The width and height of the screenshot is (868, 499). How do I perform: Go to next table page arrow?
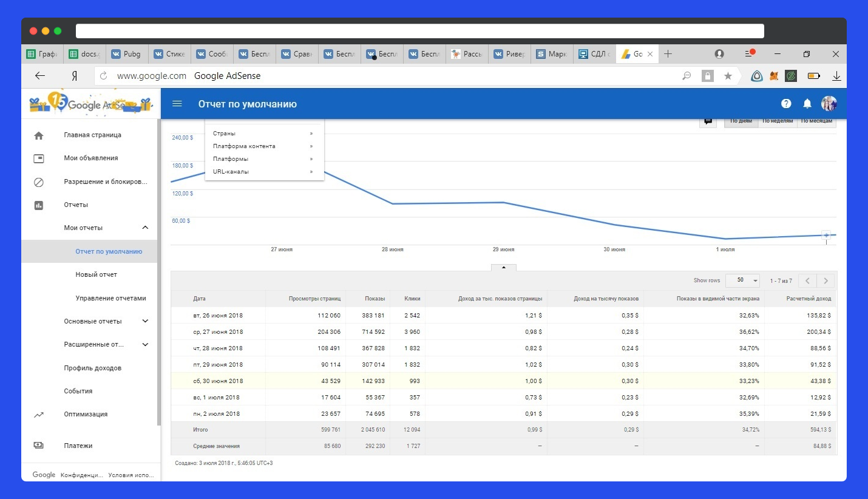(826, 280)
